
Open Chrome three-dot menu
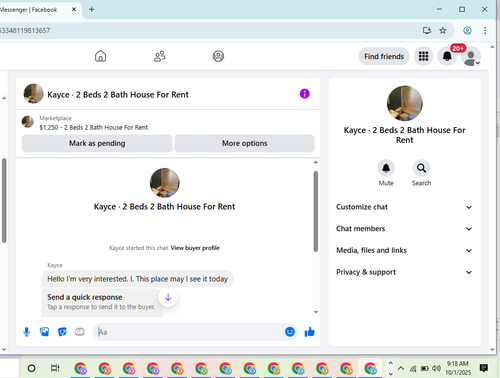click(x=485, y=31)
